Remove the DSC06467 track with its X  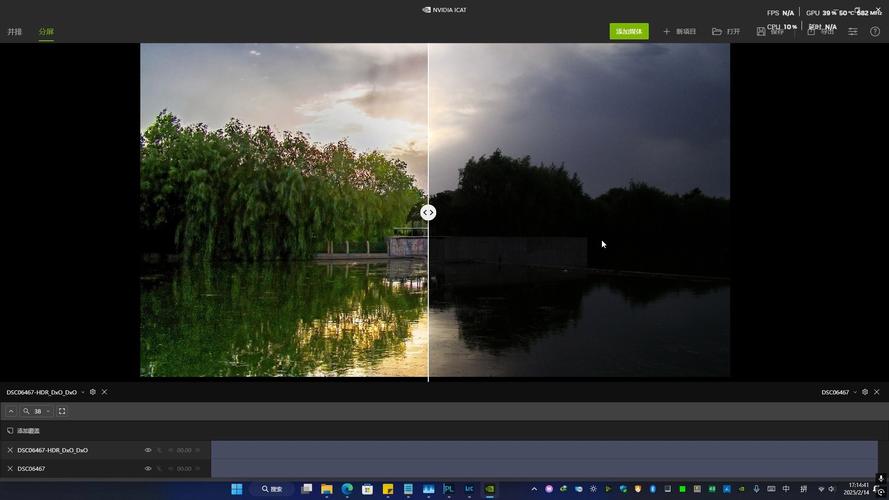point(10,468)
